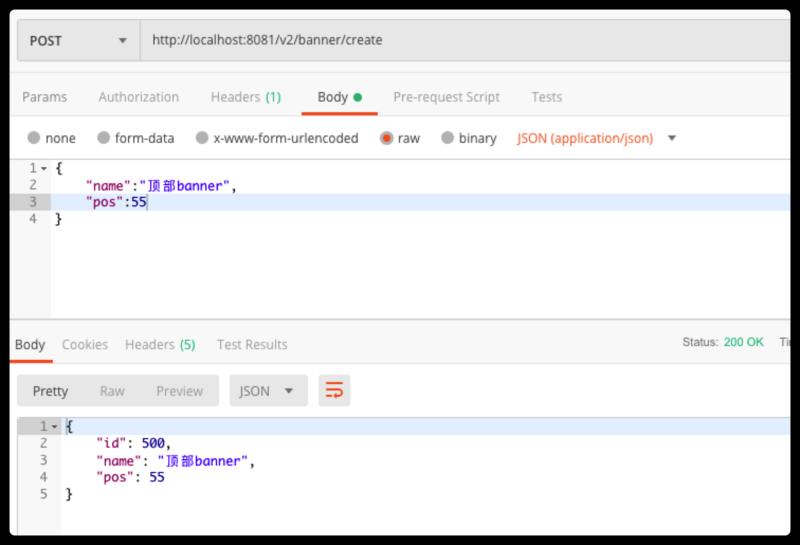
Task: Select the form-data radio option
Action: pos(104,138)
